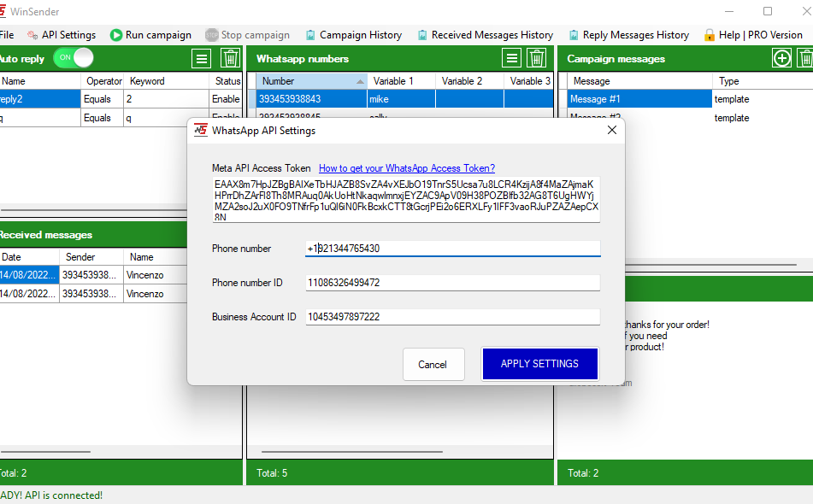Minimize the WinSender window
This screenshot has width=813, height=504.
pyautogui.click(x=729, y=11)
